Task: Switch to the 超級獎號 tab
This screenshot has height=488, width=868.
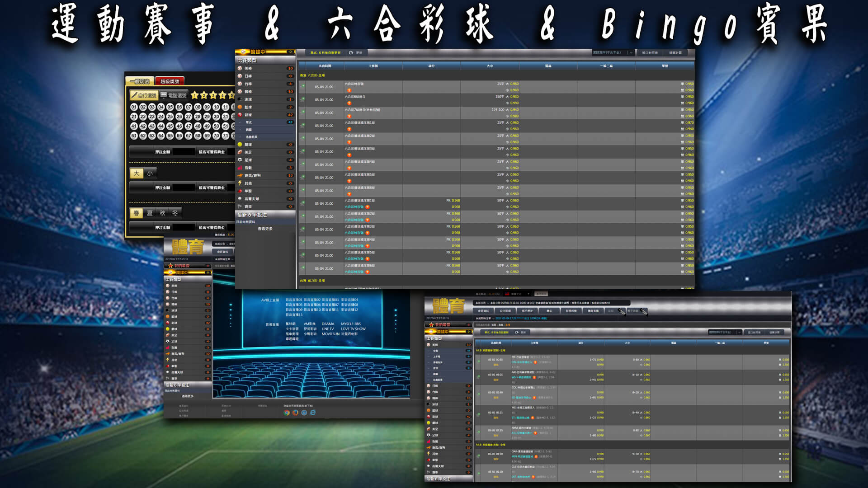Action: tap(170, 81)
